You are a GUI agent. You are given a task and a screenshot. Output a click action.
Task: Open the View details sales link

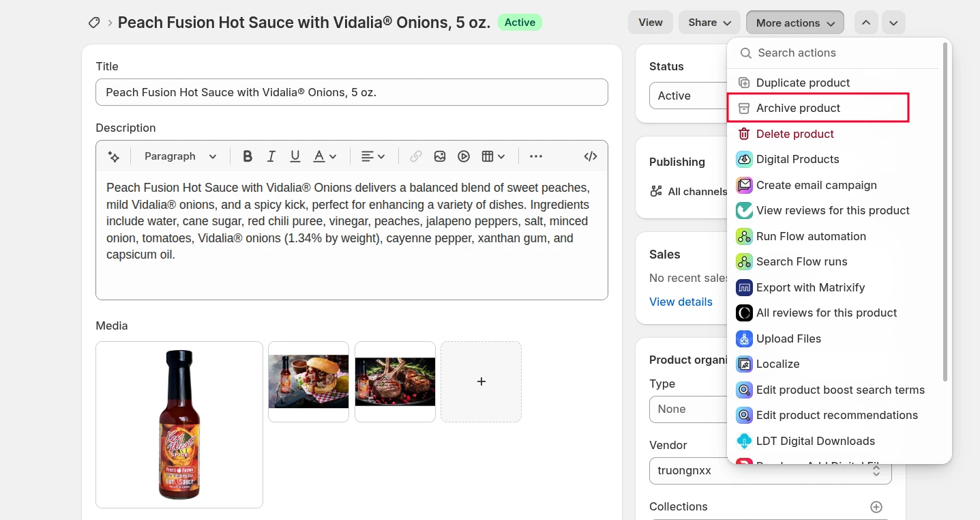681,302
